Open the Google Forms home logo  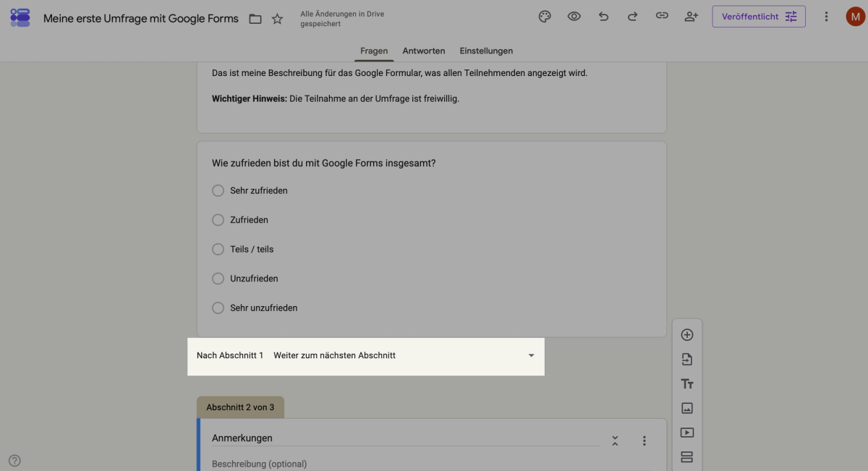20,18
